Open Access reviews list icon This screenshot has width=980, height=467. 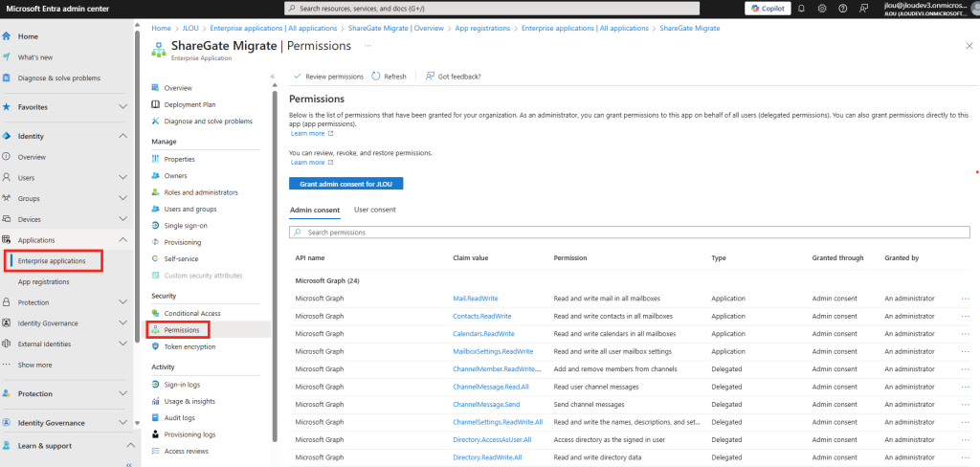point(156,451)
